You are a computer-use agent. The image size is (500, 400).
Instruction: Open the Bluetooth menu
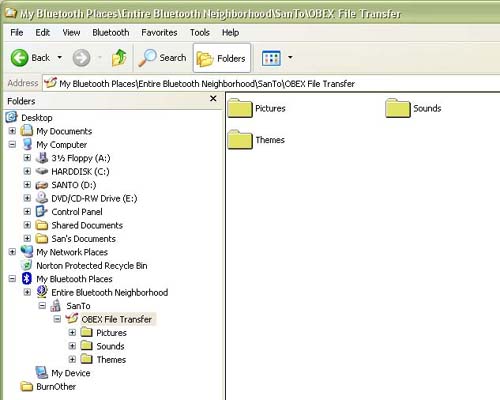coord(111,32)
